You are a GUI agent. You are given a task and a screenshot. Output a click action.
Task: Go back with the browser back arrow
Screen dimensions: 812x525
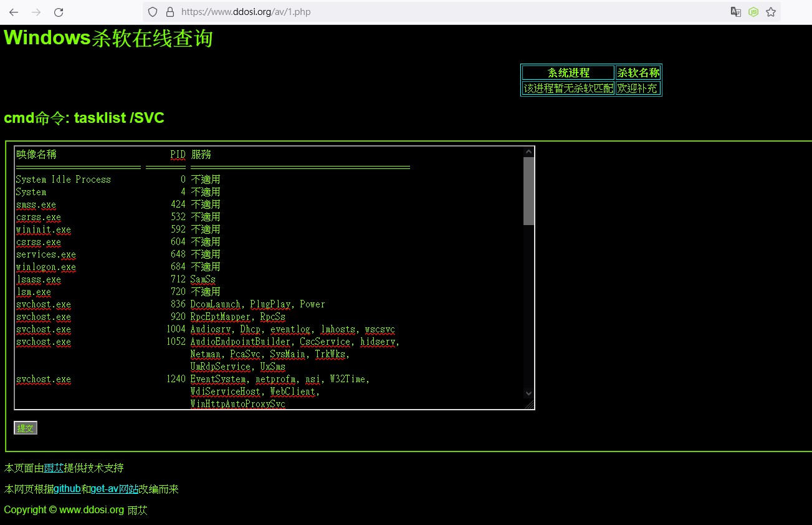pos(14,12)
